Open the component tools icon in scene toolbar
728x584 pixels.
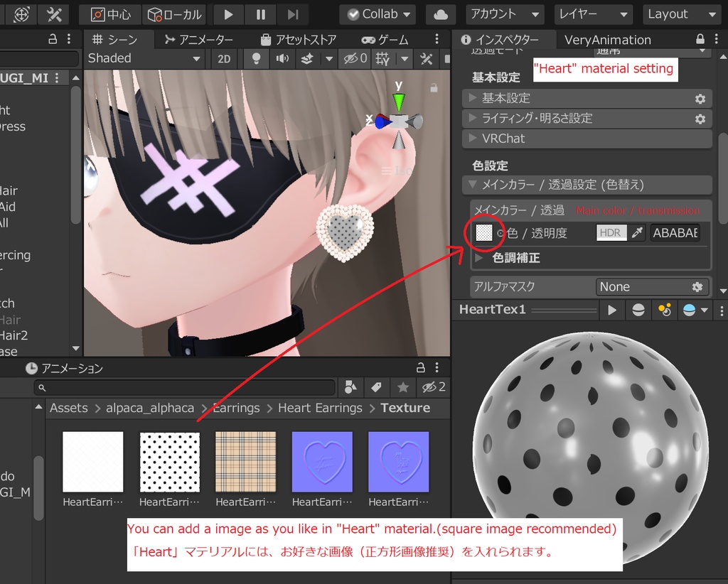(x=427, y=59)
